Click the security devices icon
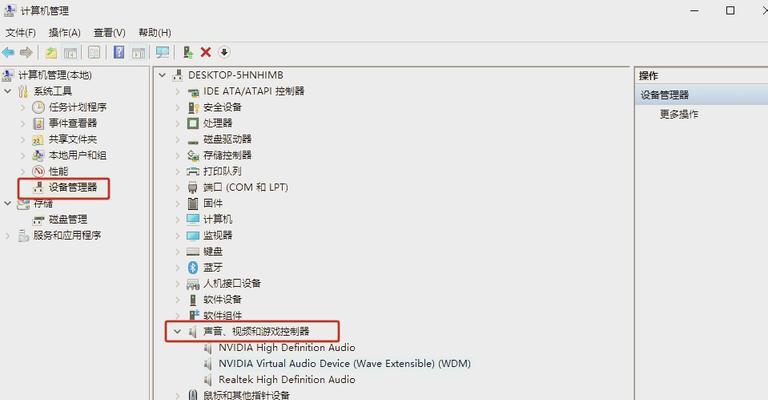The width and height of the screenshot is (768, 400). 193,108
